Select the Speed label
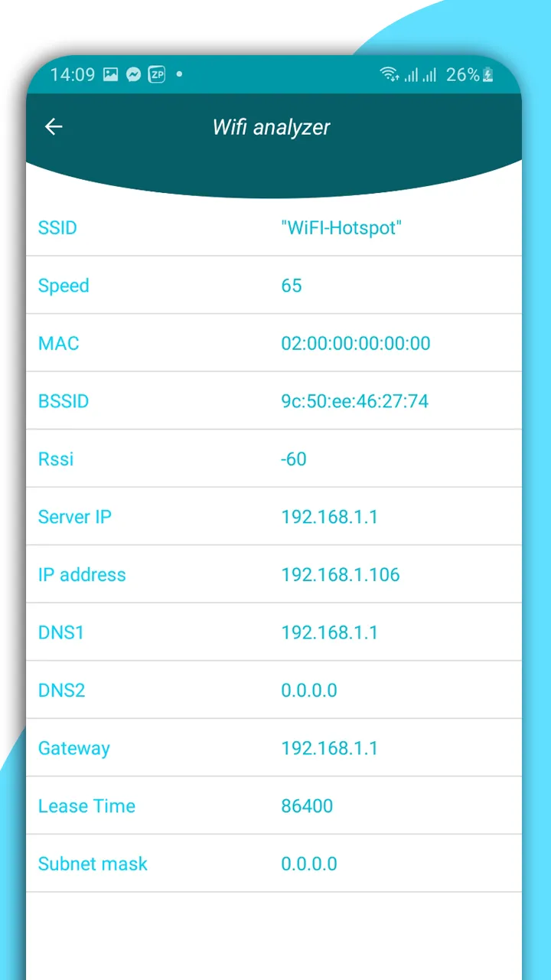This screenshot has height=980, width=551. point(64,286)
